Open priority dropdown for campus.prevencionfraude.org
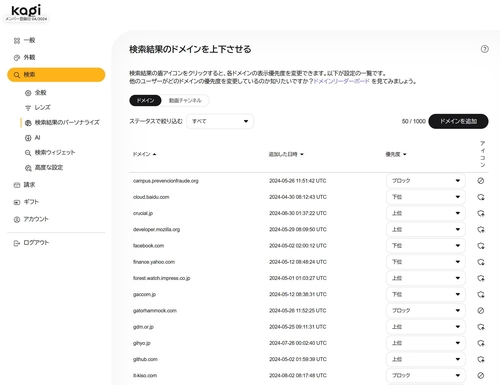Image resolution: width=500 pixels, height=385 pixels. click(426, 181)
